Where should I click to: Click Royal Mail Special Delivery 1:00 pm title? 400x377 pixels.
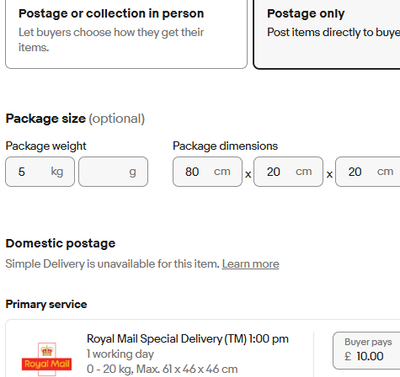[188, 339]
